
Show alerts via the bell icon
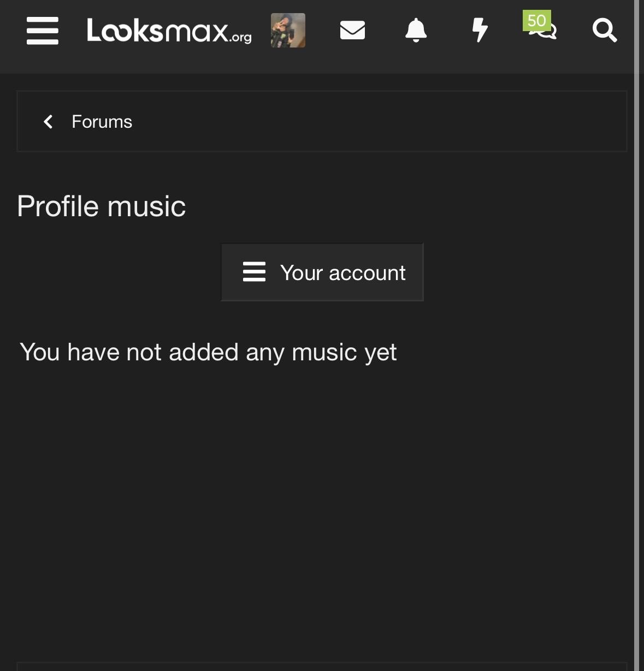(x=416, y=30)
